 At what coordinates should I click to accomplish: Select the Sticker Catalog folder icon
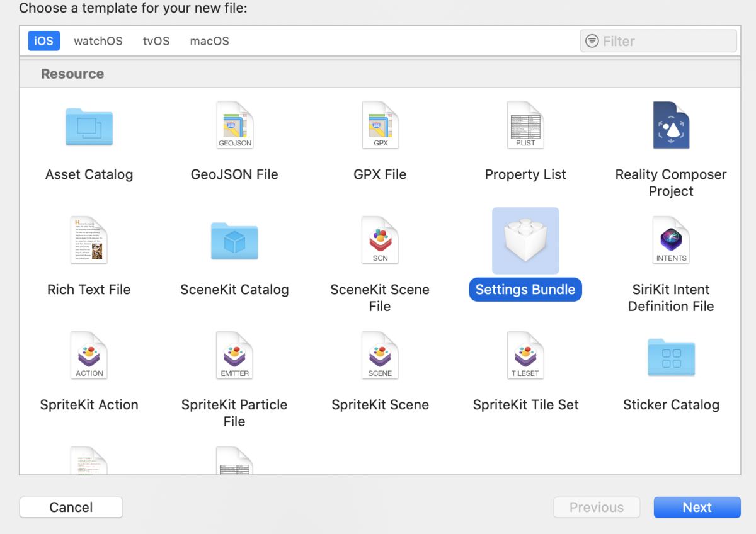coord(671,357)
